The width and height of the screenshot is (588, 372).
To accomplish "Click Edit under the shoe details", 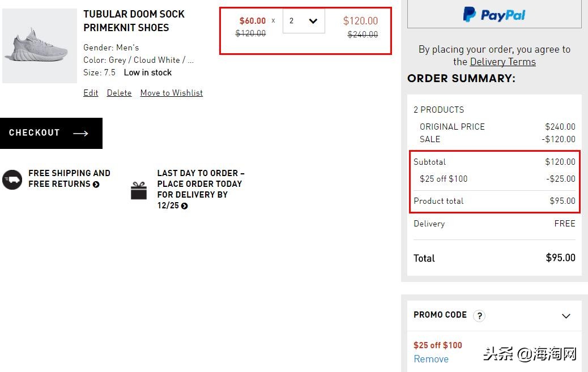I will point(91,93).
